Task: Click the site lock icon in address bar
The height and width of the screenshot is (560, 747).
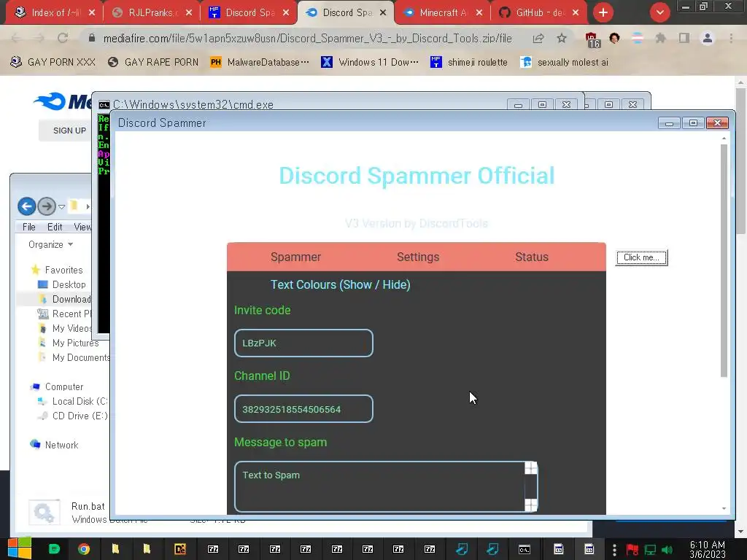Action: [x=92, y=38]
